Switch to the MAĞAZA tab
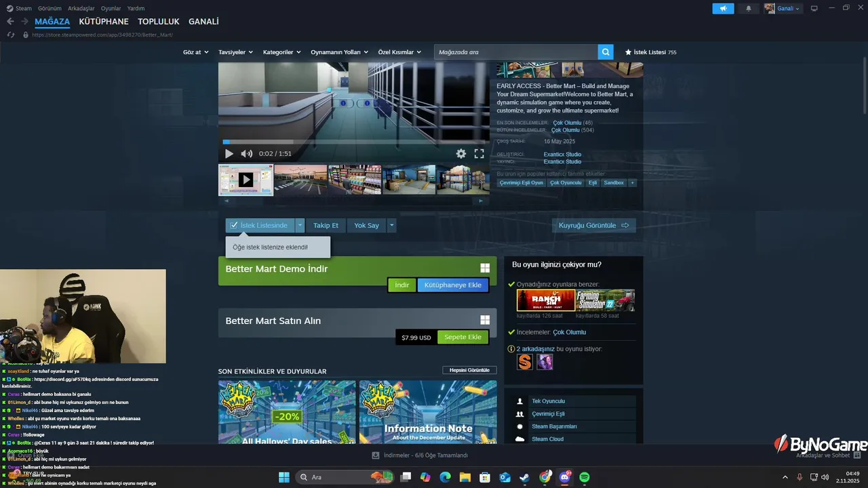Screen dimensions: 868x488 tap(52, 22)
